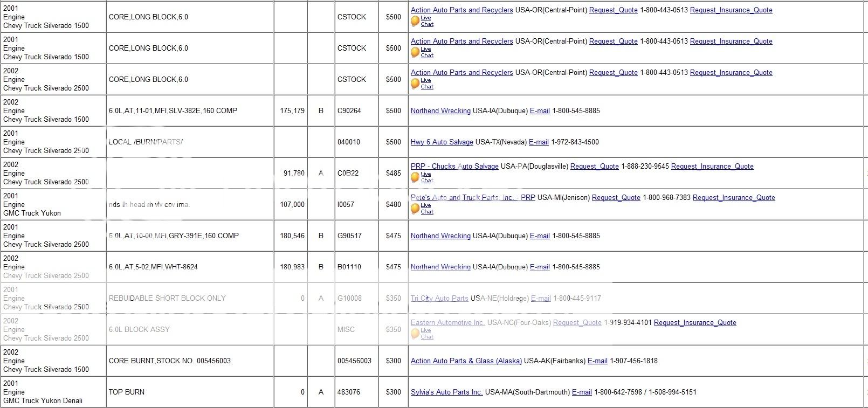Click Request_Insurance_Quote for Chucks Auto Salvage

[712, 166]
